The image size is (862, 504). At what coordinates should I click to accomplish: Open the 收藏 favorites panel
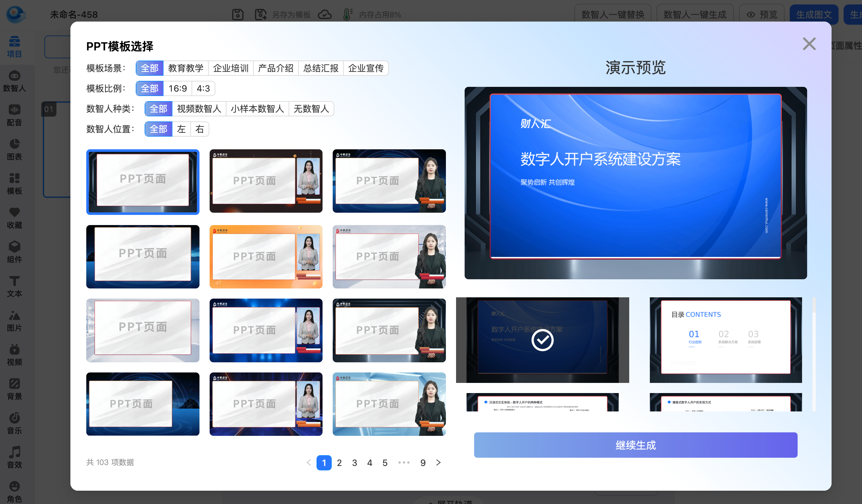(14, 218)
